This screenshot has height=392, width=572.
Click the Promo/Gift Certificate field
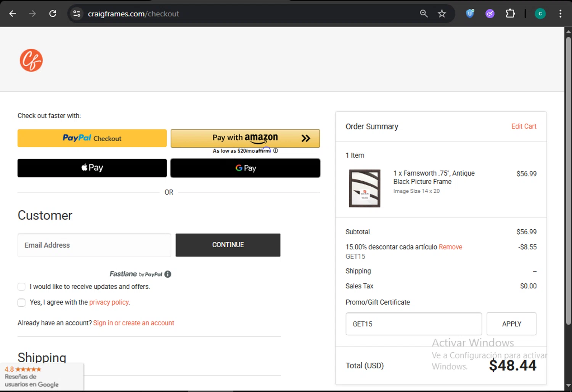(x=414, y=324)
